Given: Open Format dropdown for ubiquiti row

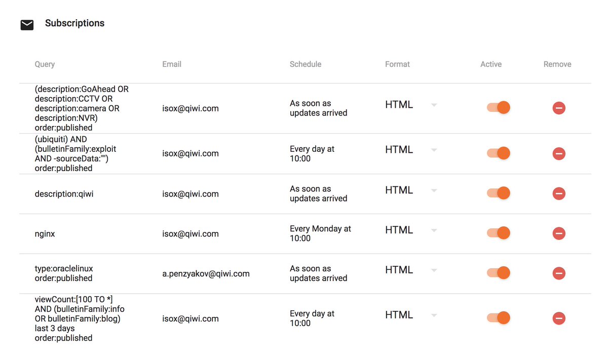Looking at the screenshot, I should 411,150.
